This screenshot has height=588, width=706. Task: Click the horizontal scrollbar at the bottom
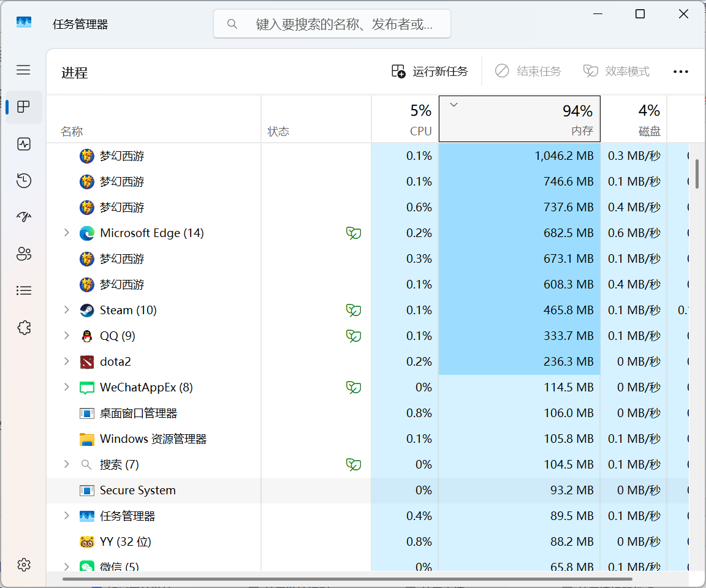(x=347, y=579)
